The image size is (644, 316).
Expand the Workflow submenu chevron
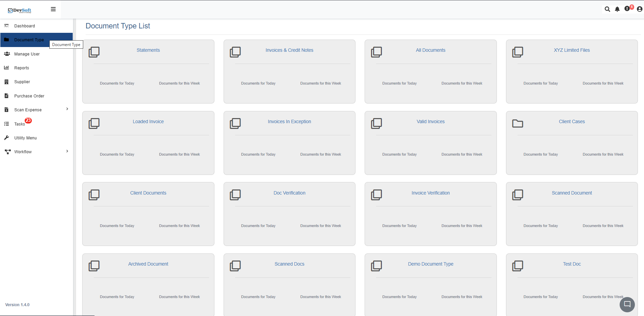67,151
